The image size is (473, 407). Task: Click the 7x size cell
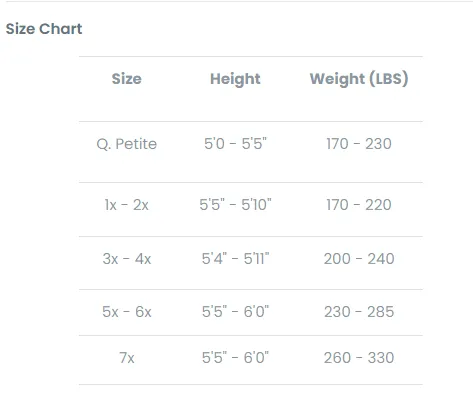pos(127,358)
